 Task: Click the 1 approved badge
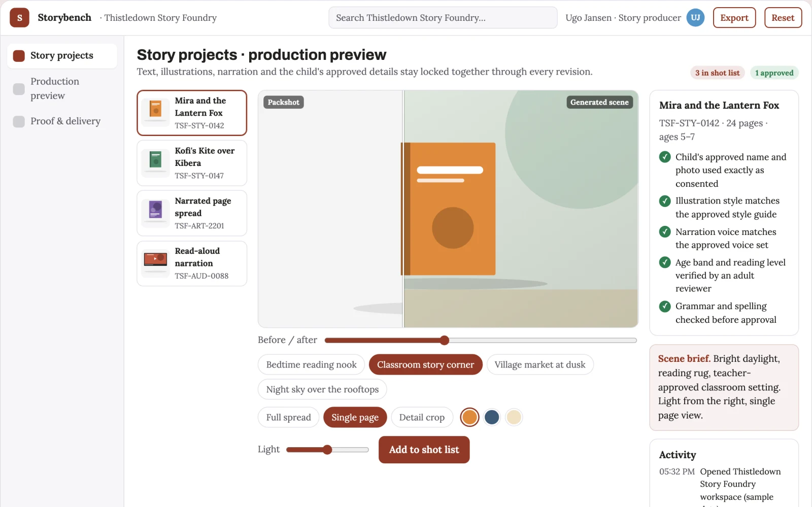pos(774,73)
